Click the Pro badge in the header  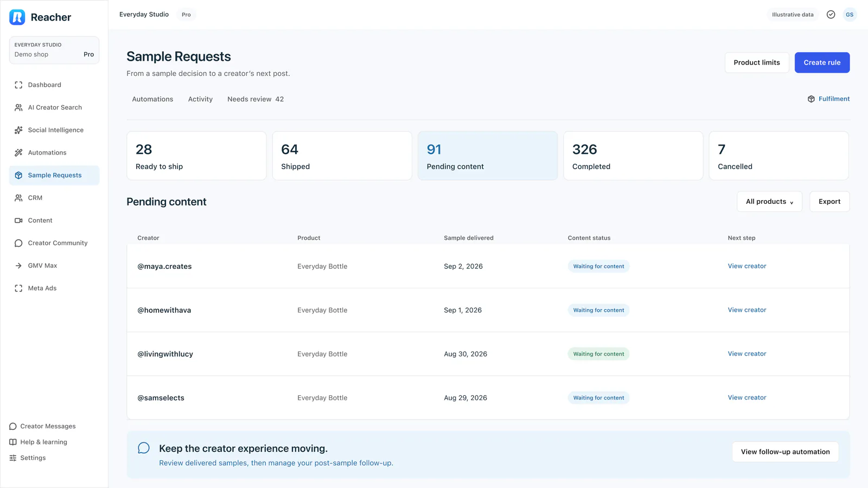pos(186,15)
